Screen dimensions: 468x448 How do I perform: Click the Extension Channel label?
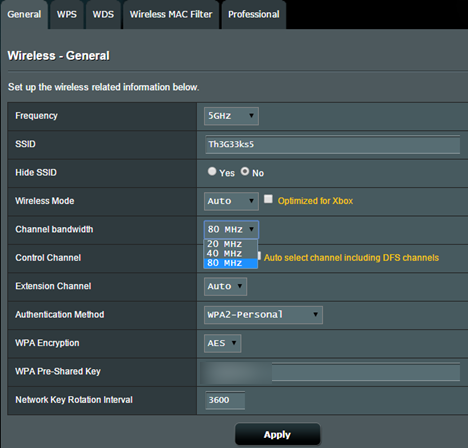(x=53, y=286)
